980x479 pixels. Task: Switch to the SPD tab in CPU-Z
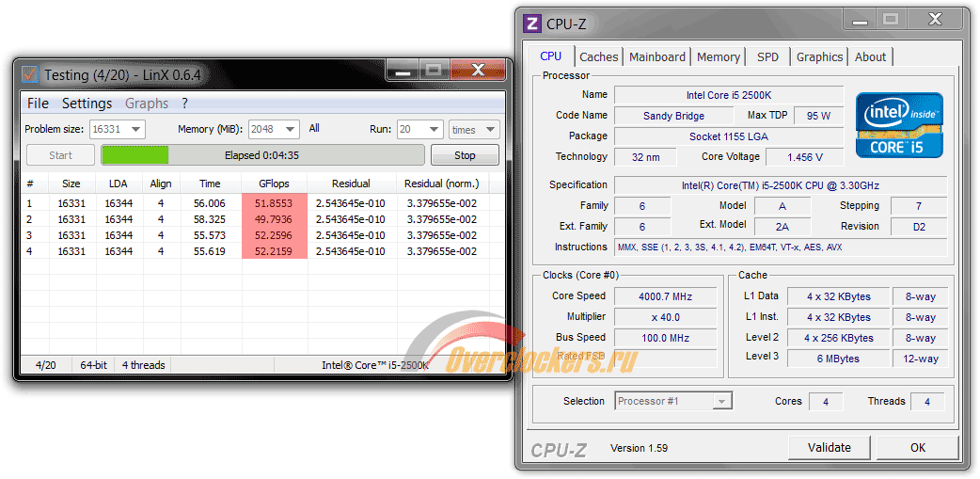[x=767, y=56]
